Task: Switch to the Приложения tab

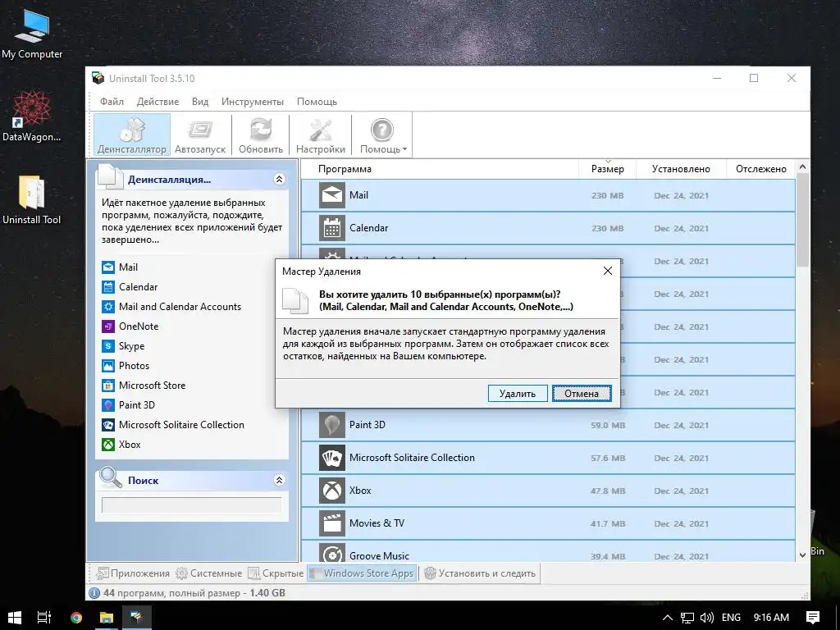Action: (133, 573)
